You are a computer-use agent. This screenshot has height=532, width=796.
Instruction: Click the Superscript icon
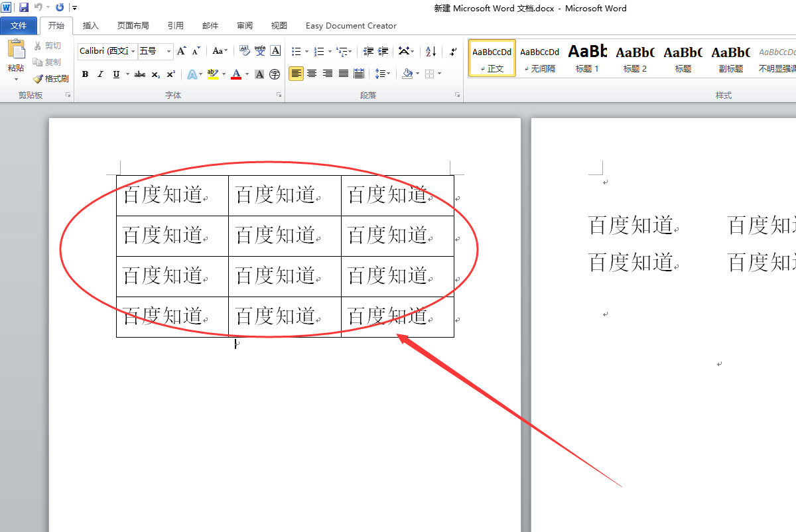(x=171, y=74)
